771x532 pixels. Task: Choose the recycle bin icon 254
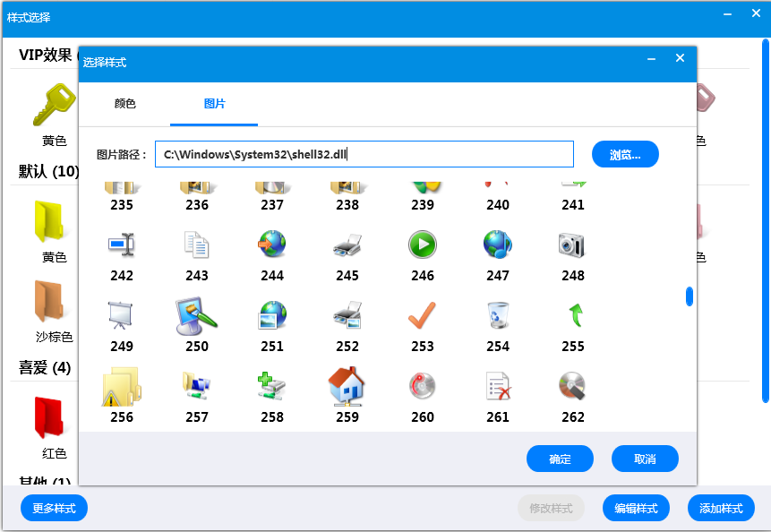coord(498,315)
